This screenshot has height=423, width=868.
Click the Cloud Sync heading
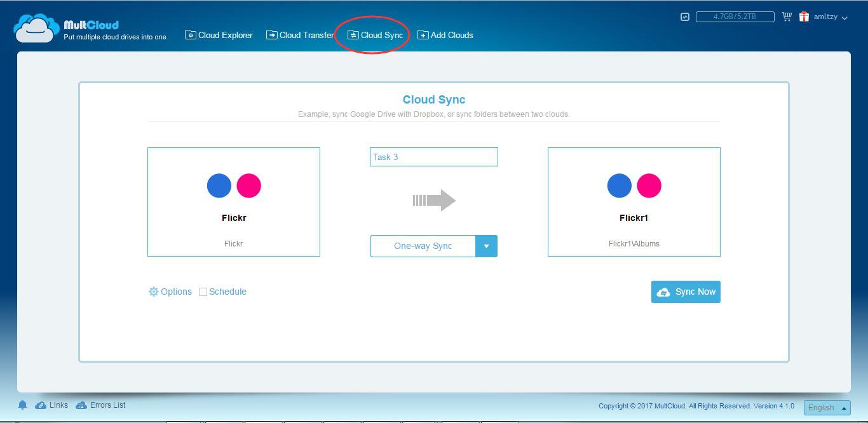point(434,100)
